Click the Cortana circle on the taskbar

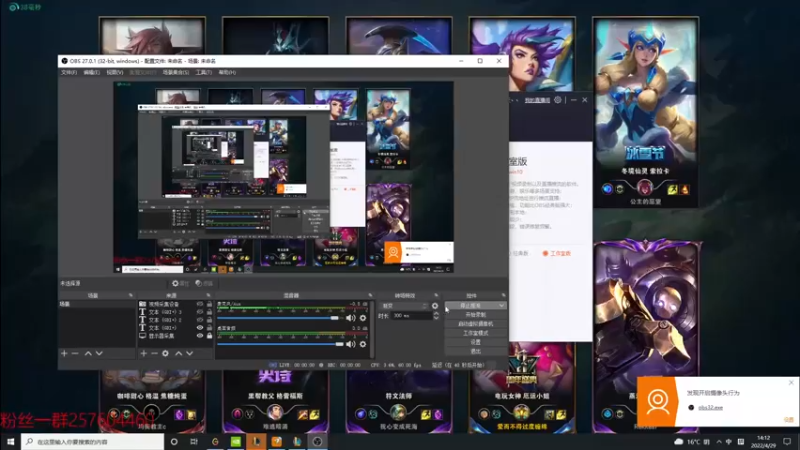click(174, 441)
